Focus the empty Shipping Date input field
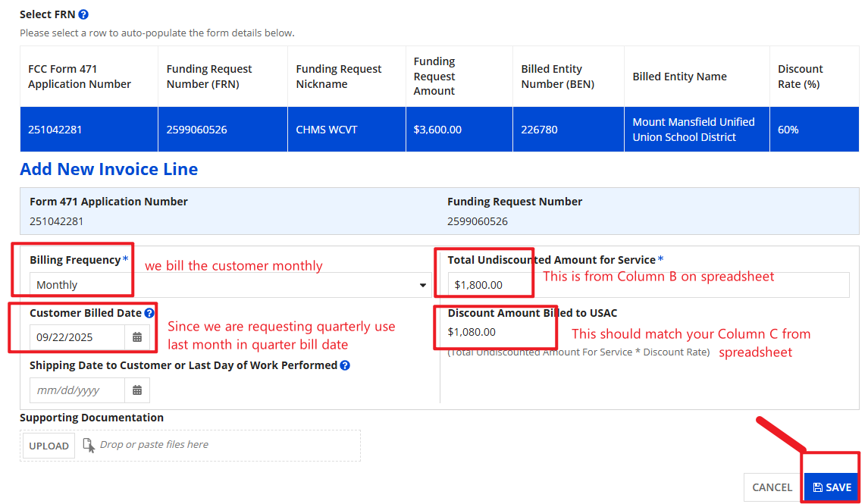This screenshot has width=868, height=504. [77, 390]
